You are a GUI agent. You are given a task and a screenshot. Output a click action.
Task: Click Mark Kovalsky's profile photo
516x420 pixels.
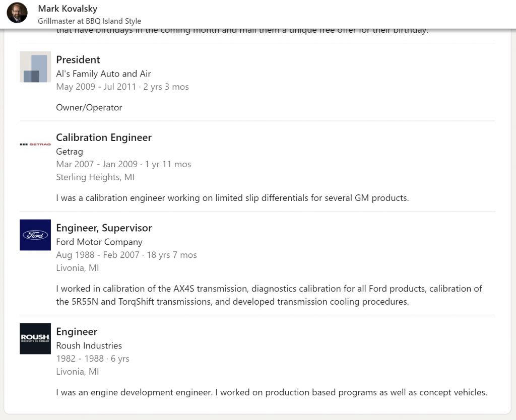coord(17,13)
